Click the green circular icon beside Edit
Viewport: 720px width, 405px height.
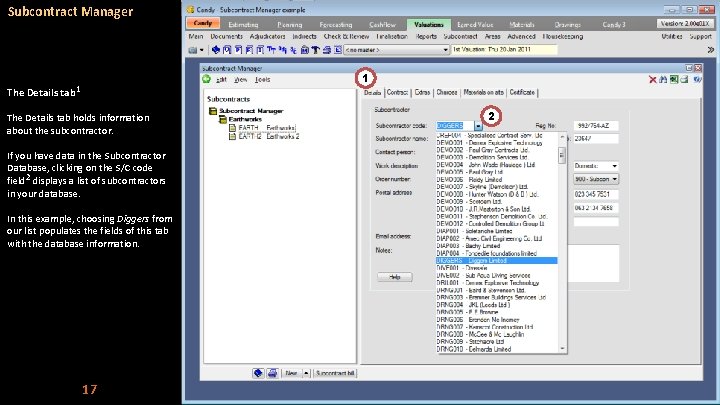click(207, 79)
